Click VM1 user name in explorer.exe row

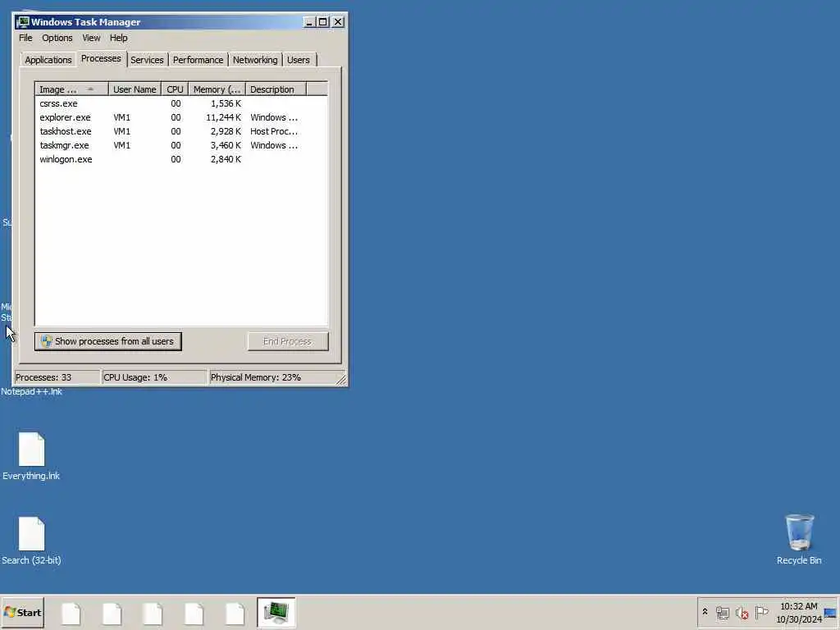(121, 117)
